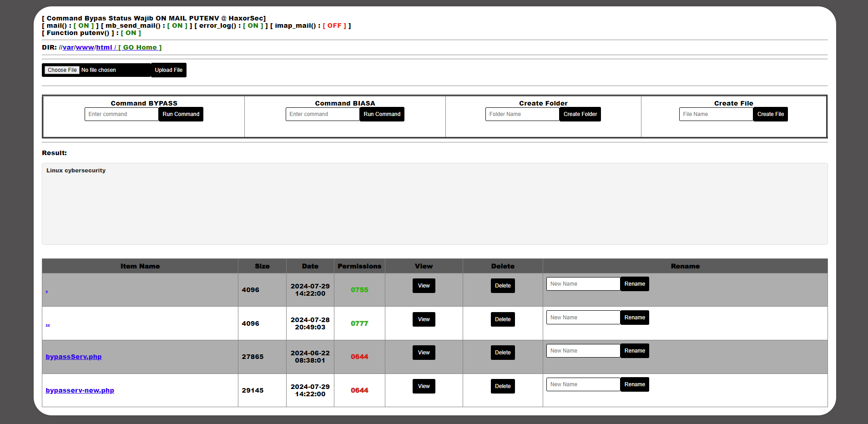Click Run Command under Command BYPASS
The image size is (868, 424).
coord(181,114)
